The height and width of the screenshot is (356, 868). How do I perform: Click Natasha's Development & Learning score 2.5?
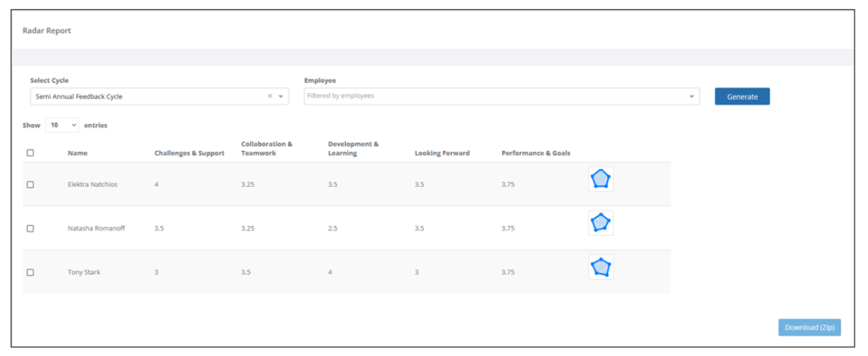pos(333,228)
